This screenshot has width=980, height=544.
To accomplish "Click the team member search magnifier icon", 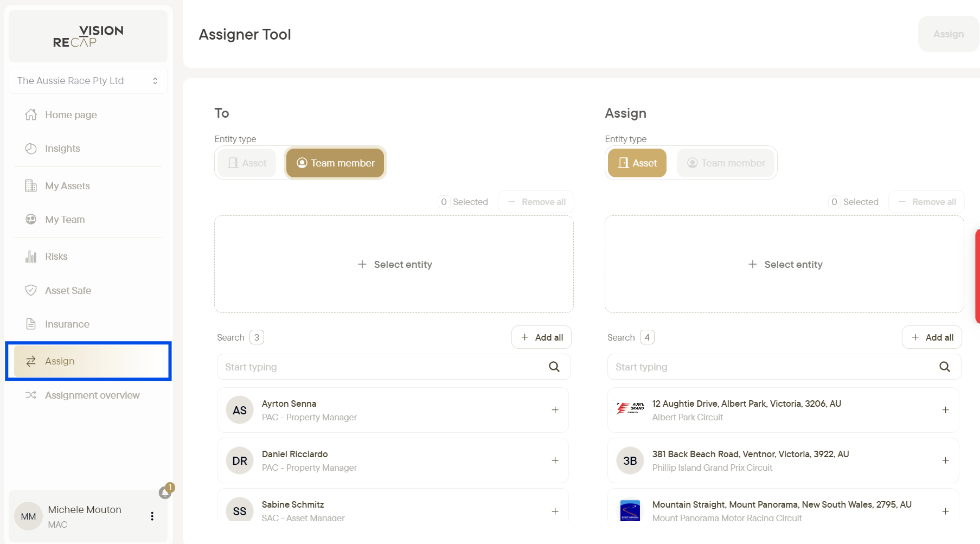I will pyautogui.click(x=554, y=367).
